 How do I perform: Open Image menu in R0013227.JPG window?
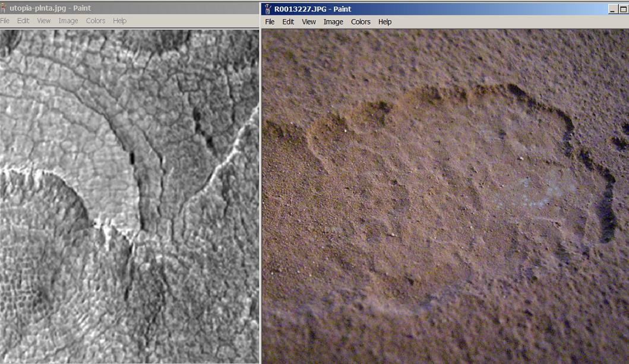click(x=333, y=21)
